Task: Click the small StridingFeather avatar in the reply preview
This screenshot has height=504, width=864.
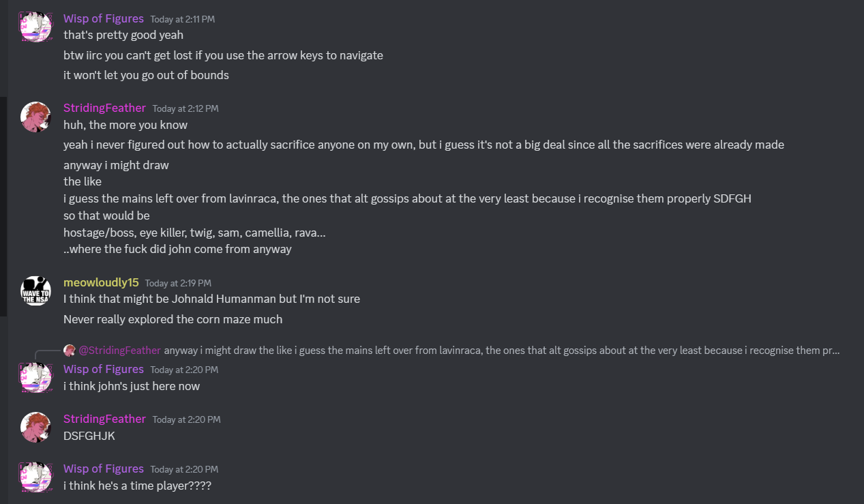Action: tap(69, 351)
